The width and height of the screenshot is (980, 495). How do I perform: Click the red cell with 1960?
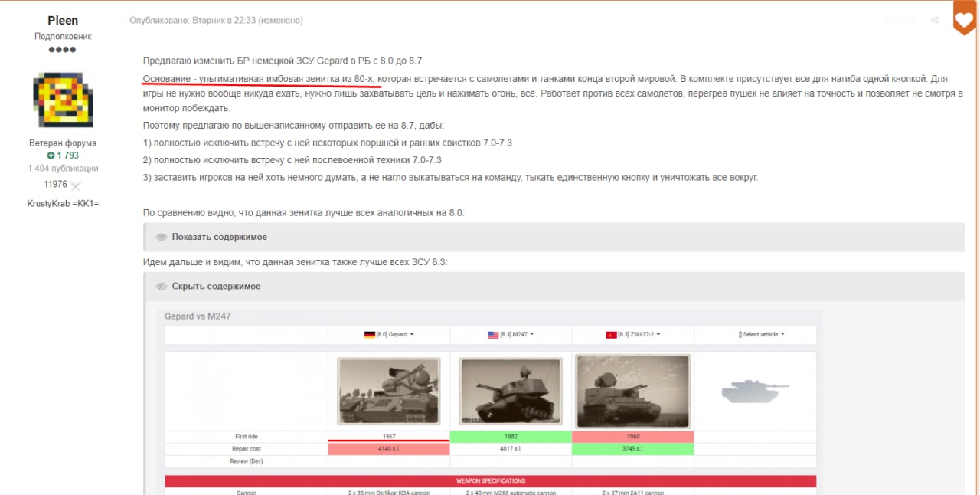[632, 437]
